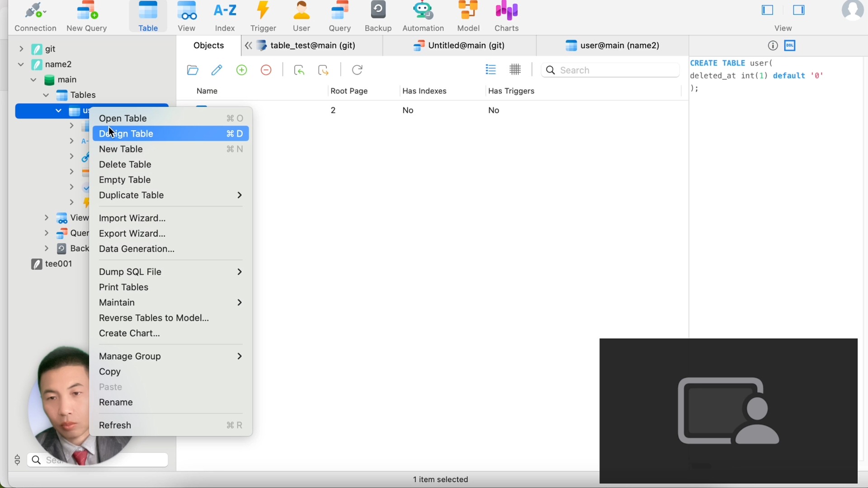
Task: Click the red delete table icon
Action: (x=267, y=70)
